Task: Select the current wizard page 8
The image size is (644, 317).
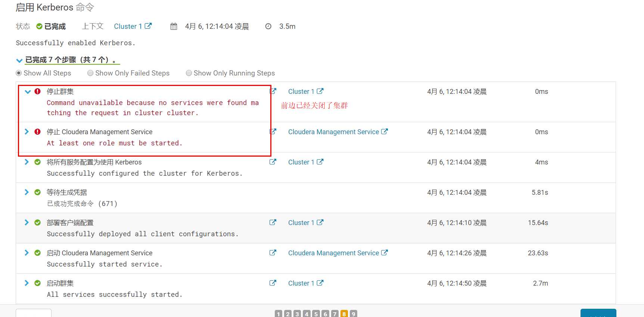Action: click(x=344, y=314)
